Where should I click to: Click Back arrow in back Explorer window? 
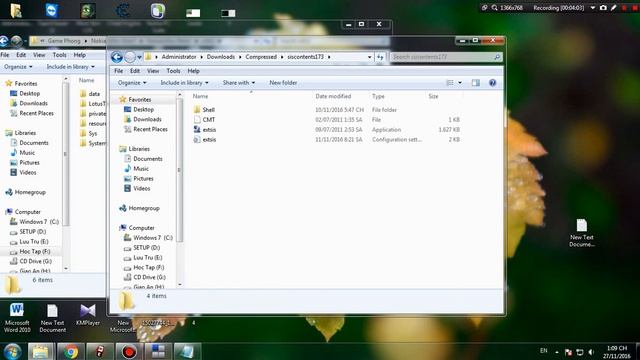[4, 41]
